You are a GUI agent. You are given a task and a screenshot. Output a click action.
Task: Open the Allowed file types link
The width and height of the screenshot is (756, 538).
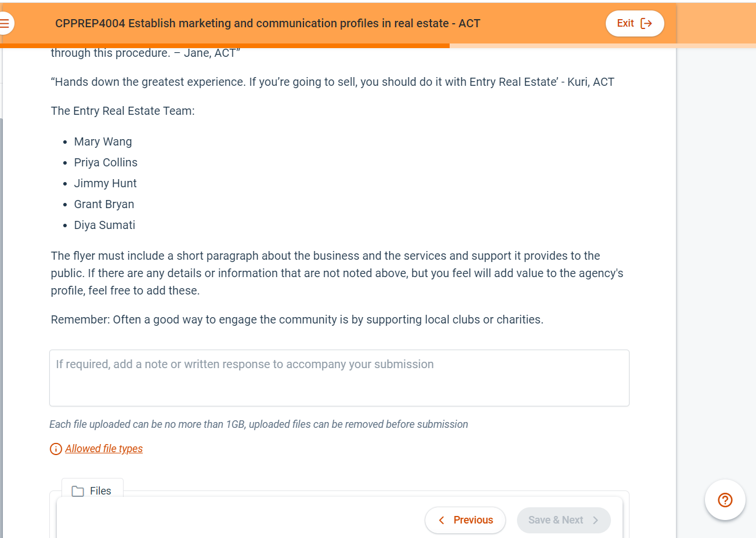point(104,449)
